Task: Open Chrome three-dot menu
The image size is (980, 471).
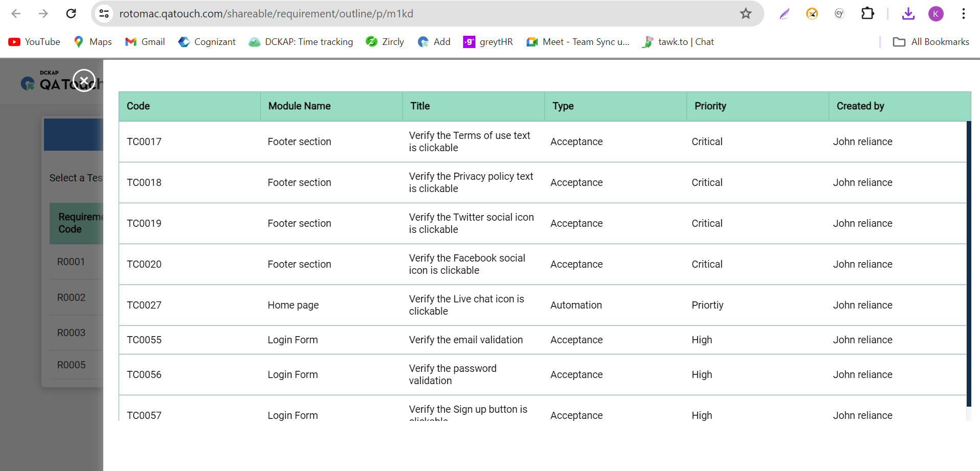Action: click(964, 14)
